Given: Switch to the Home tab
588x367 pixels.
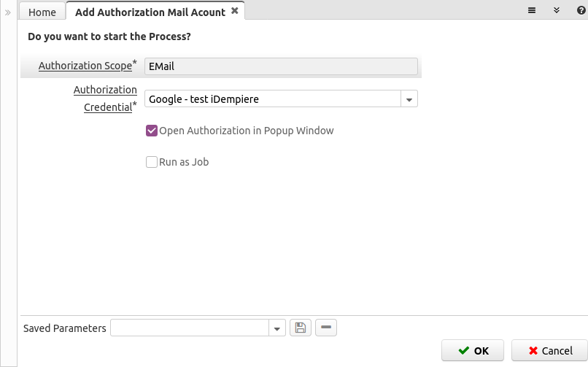Looking at the screenshot, I should 42,12.
